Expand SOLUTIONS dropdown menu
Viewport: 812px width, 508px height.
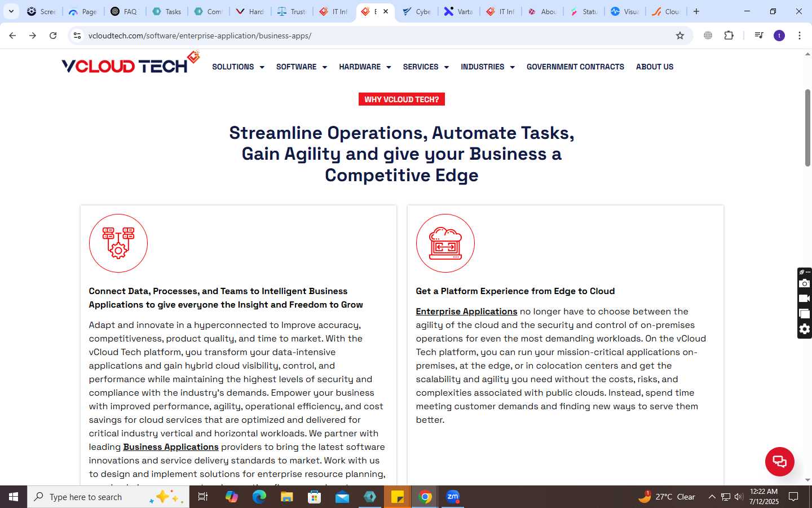pos(238,67)
